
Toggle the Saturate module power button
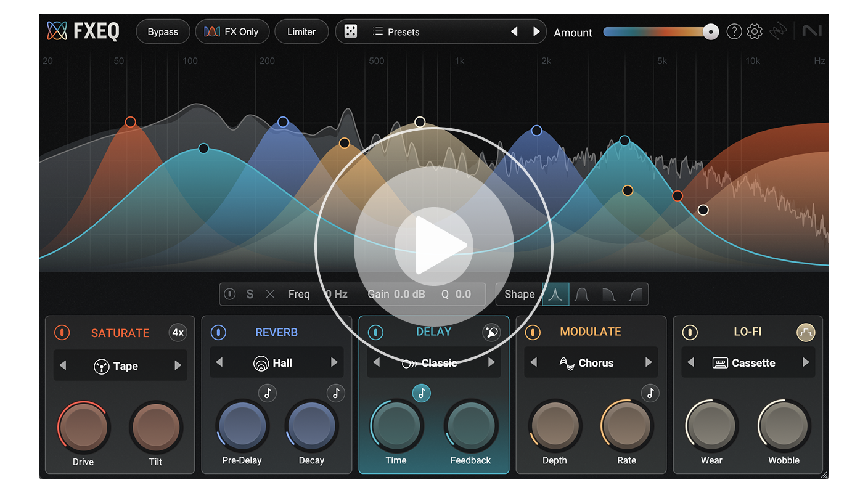coord(62,333)
